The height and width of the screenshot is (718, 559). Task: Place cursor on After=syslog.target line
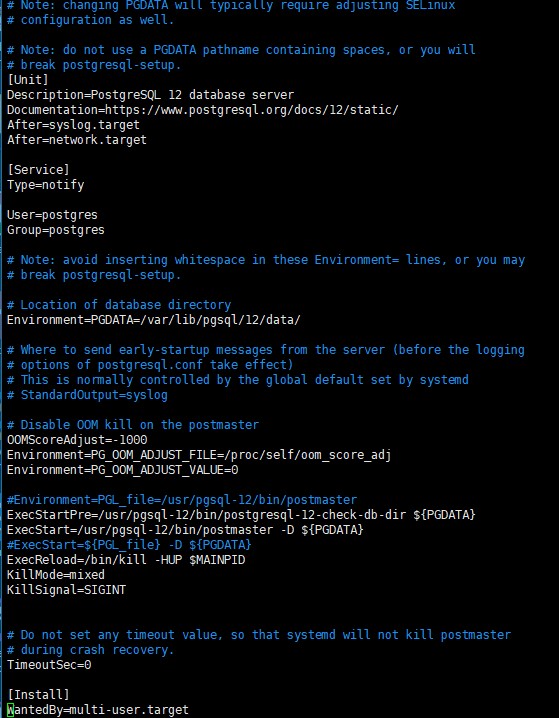click(73, 125)
